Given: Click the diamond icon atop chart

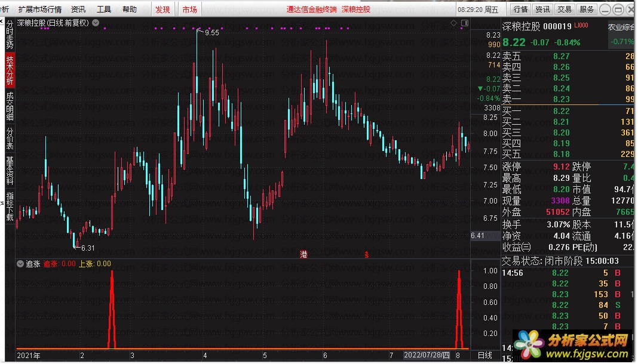Looking at the screenshot, I should click(453, 23).
